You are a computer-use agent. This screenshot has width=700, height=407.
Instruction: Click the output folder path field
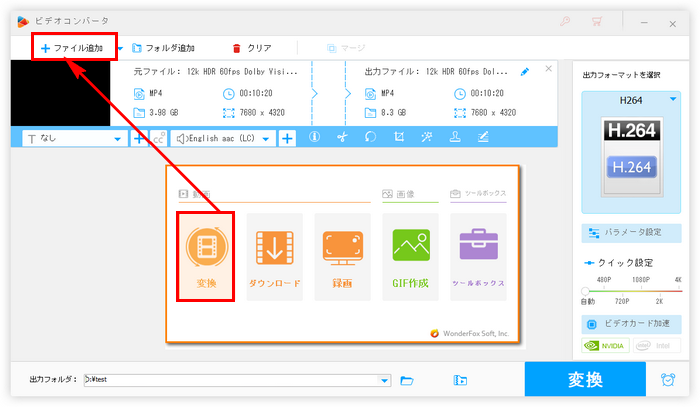tap(235, 380)
